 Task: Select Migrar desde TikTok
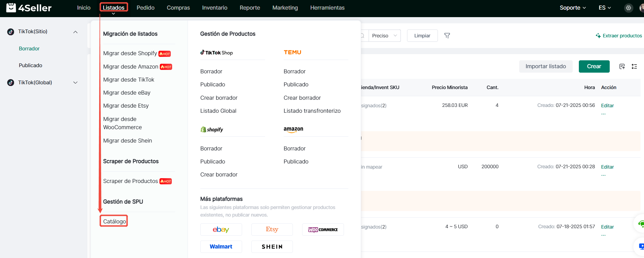[x=129, y=79]
